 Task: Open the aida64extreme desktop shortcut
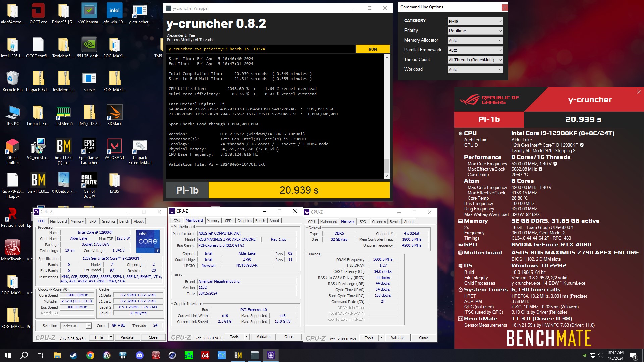12,14
